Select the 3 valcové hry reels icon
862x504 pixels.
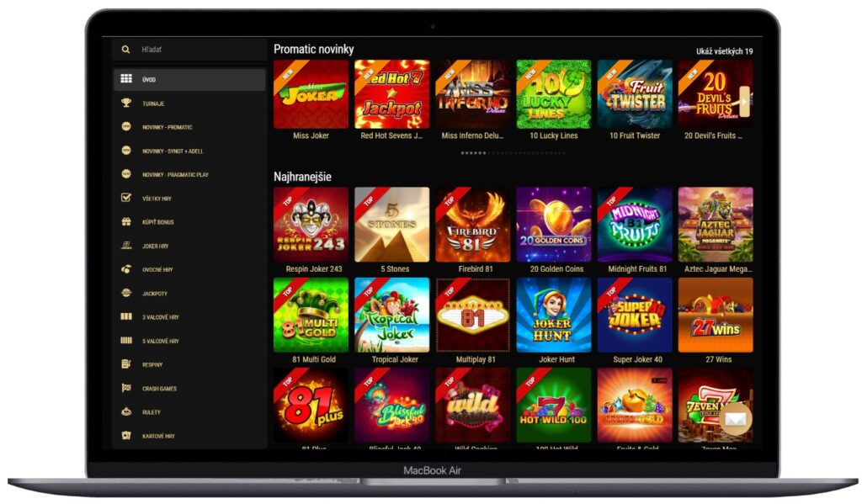(126, 316)
